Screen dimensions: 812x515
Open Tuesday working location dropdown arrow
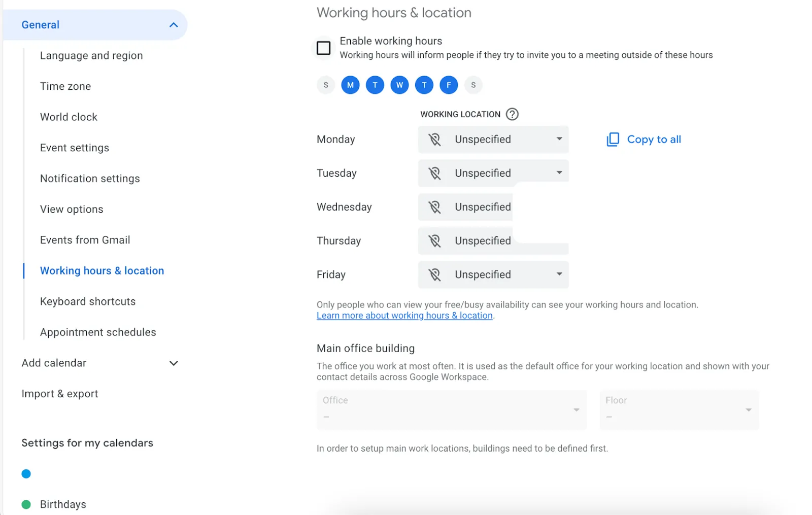click(559, 173)
